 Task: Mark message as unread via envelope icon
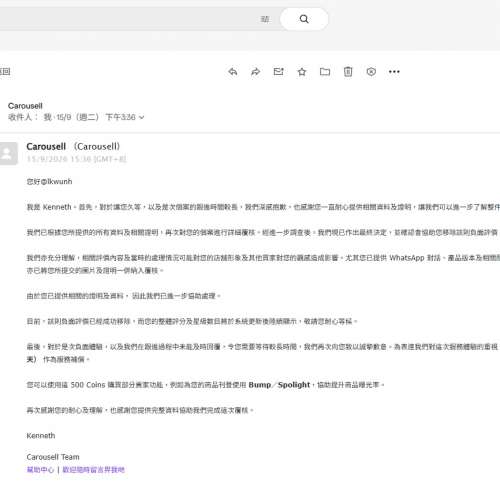278,72
